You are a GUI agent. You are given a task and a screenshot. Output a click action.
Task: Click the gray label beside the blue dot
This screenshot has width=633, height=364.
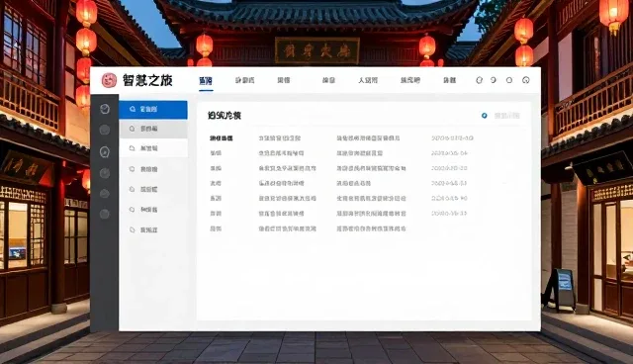[506, 116]
